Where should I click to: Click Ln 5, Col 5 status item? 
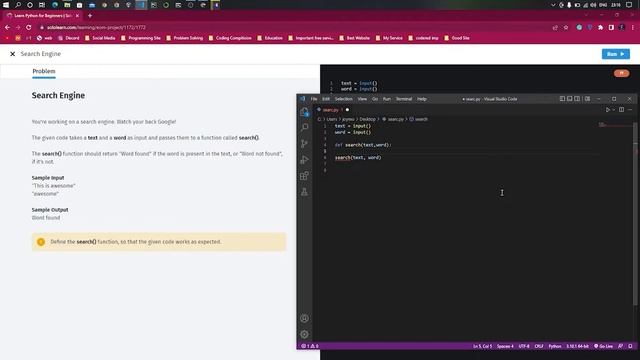point(482,346)
